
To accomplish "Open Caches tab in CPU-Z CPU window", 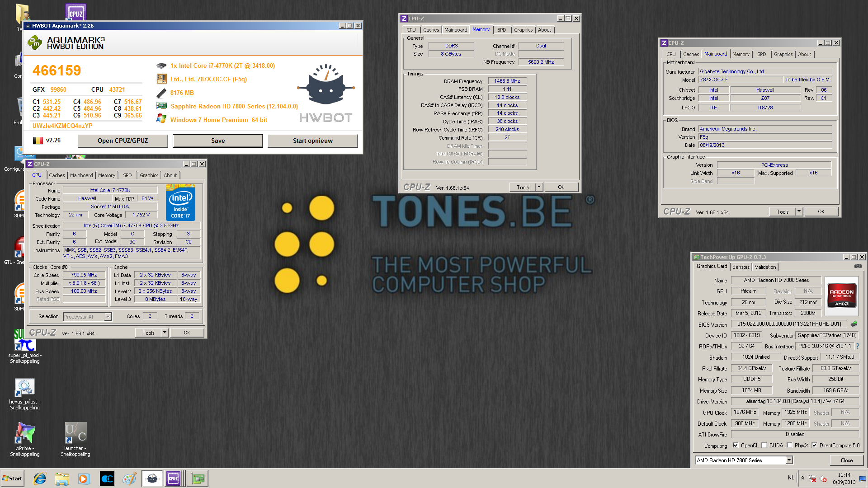I will 57,175.
